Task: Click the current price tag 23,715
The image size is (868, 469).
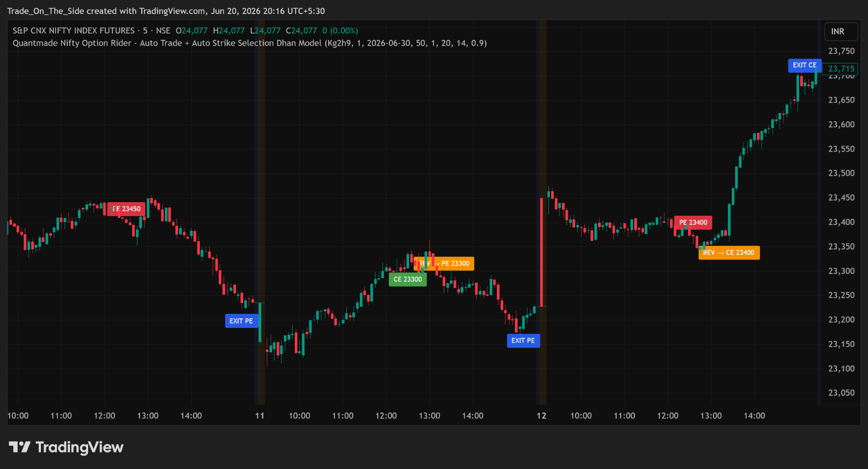Action: 841,69
